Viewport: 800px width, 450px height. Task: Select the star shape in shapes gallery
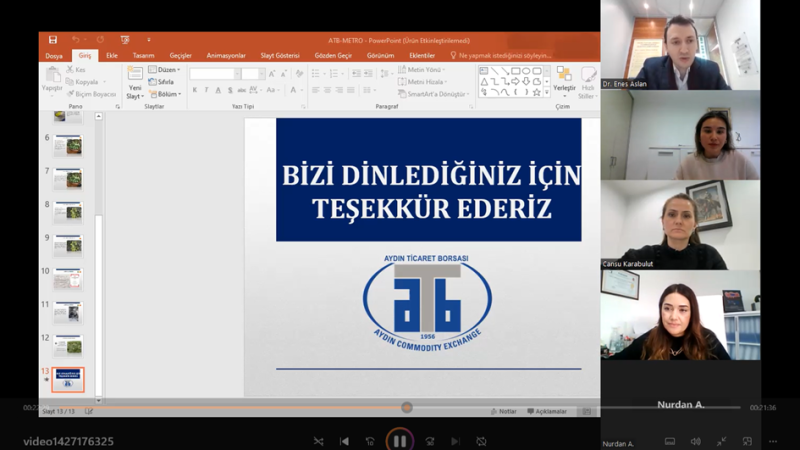537,92
